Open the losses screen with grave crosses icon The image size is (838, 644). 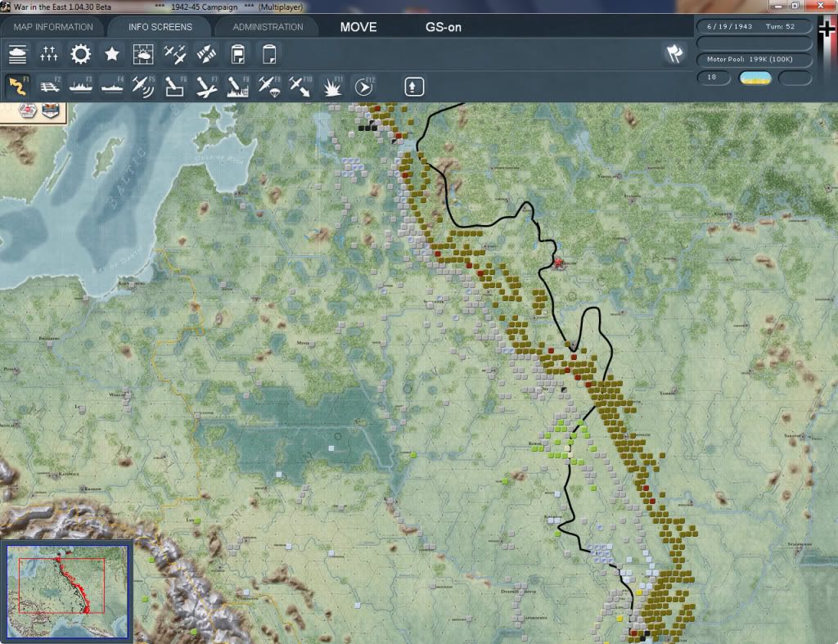[x=48, y=54]
